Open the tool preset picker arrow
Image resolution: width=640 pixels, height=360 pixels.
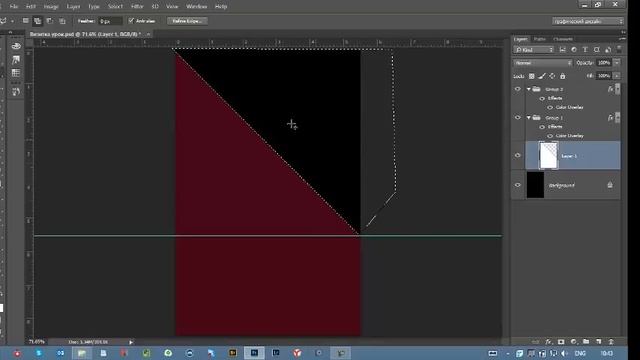(12, 21)
